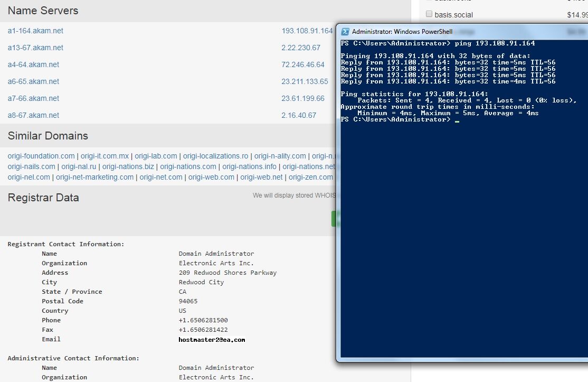This screenshot has width=588, height=382.
Task: Open similar domain origi-zen.com
Action: click(x=311, y=177)
